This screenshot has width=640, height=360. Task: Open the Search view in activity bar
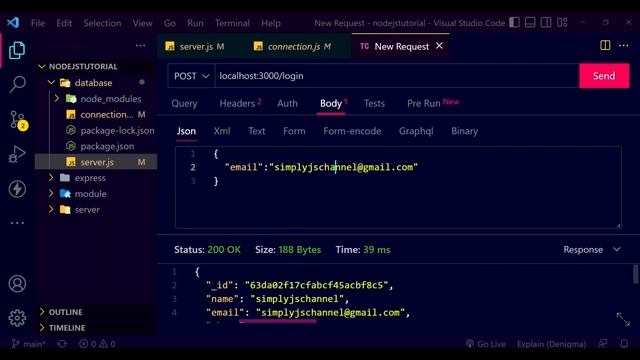click(x=17, y=84)
